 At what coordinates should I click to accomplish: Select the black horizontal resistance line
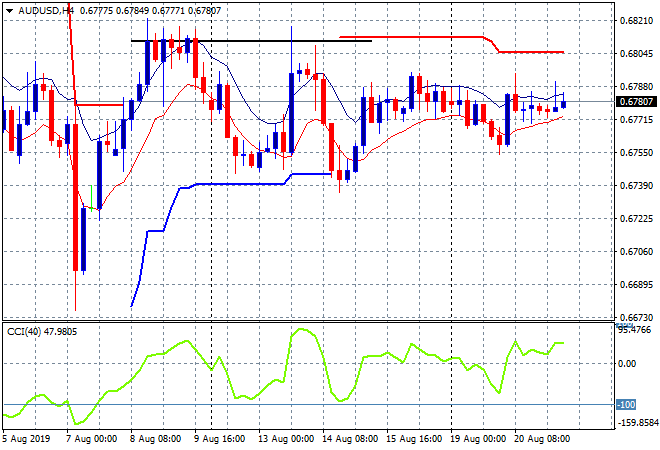tap(251, 41)
